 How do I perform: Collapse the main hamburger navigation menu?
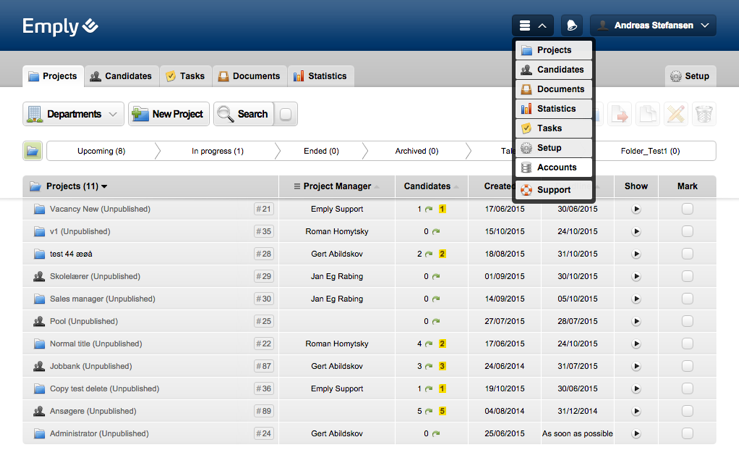coord(532,26)
